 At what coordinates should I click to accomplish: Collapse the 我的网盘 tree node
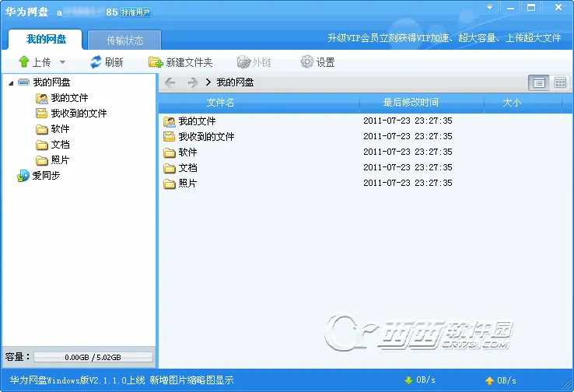point(11,83)
